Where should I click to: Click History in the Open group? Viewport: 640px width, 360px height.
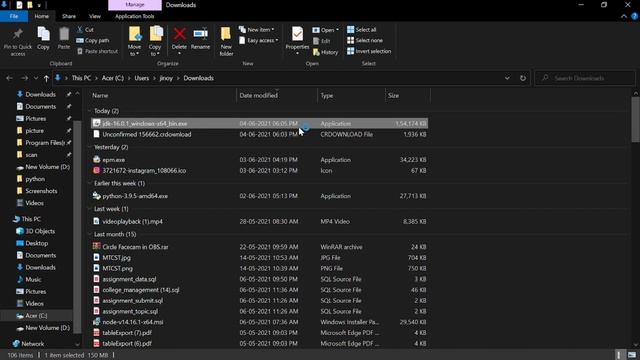(x=325, y=52)
